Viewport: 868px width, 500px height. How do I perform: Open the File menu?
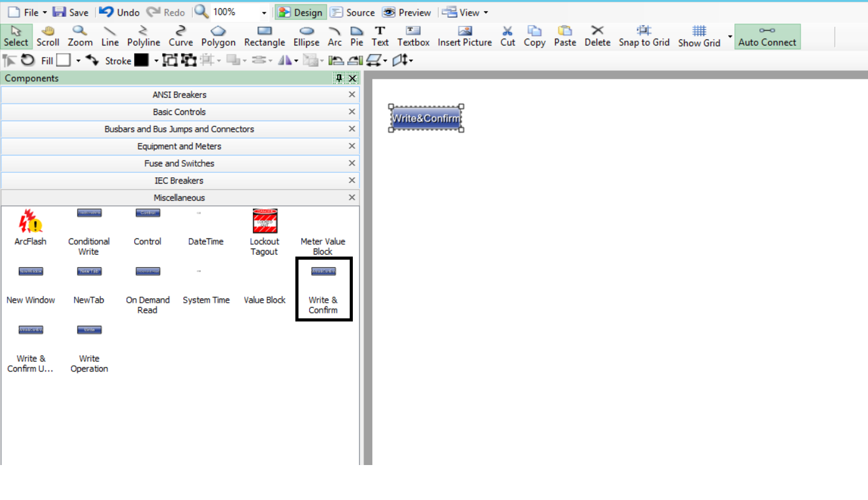[26, 12]
